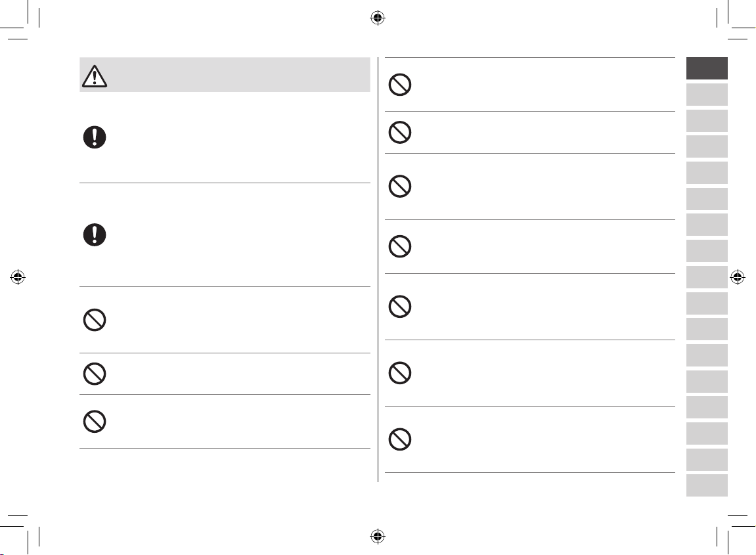Select the first grey tab under dark tab
This screenshot has height=555, width=756.
pos(707,95)
